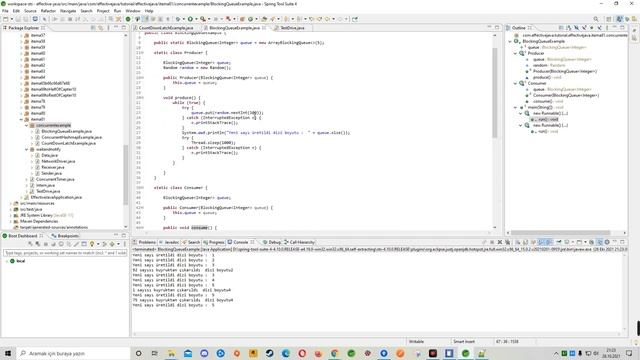Open the Progress tab
640x360 pixels.
[216, 242]
